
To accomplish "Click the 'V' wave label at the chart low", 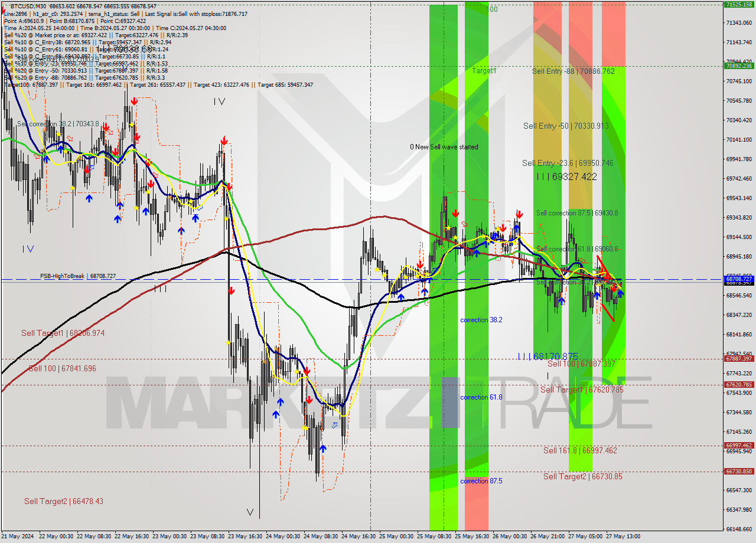I will [250, 512].
